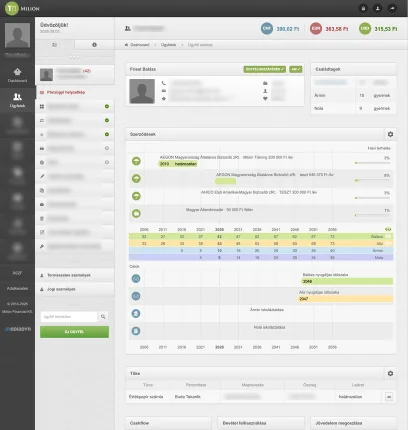
Task: Click the logout arrow icon in the top bar
Action: pyautogui.click(x=392, y=8)
